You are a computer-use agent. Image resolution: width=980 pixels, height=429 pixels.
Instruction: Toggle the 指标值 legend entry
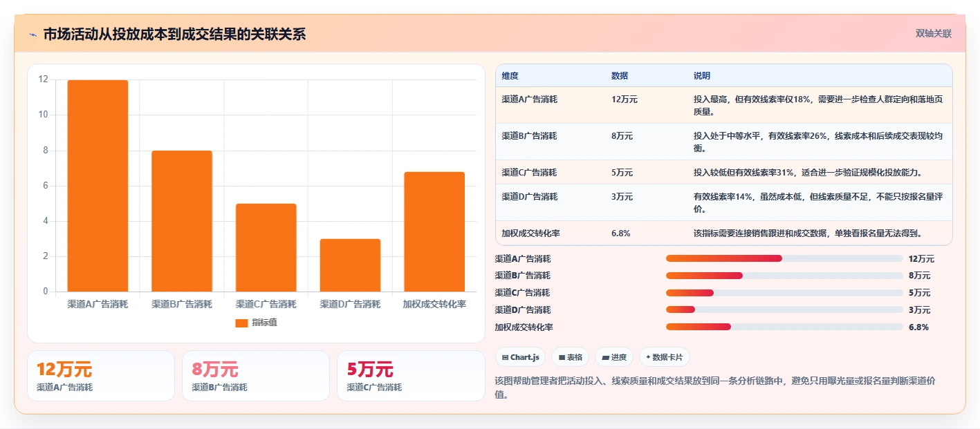(x=257, y=323)
